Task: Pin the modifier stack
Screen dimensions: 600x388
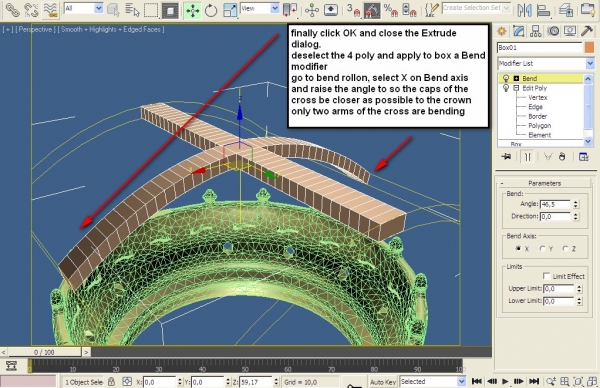Action: 507,157
